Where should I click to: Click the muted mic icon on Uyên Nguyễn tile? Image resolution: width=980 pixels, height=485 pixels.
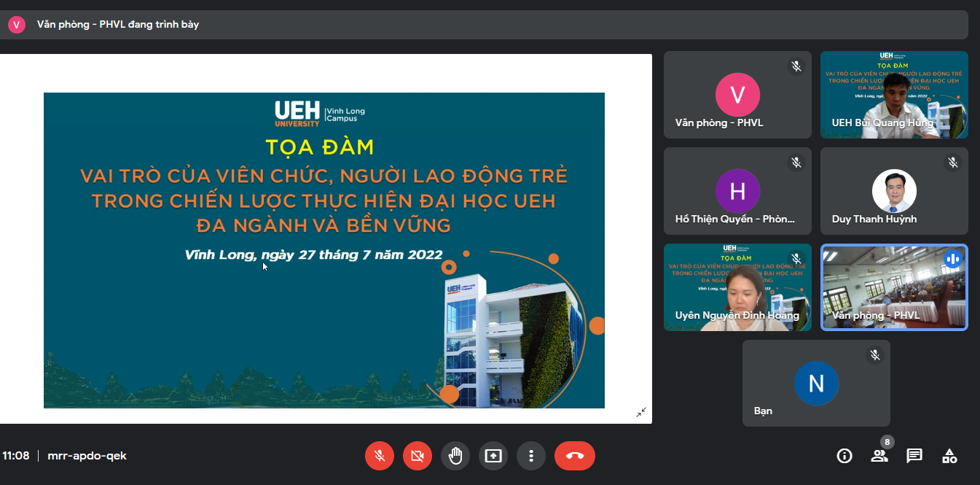click(796, 259)
